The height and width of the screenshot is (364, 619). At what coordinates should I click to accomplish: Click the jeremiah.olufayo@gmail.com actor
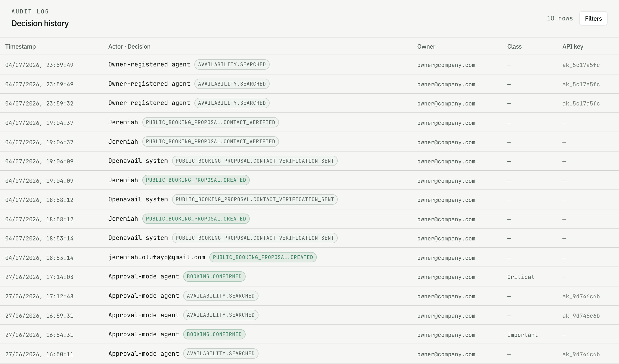(x=157, y=257)
